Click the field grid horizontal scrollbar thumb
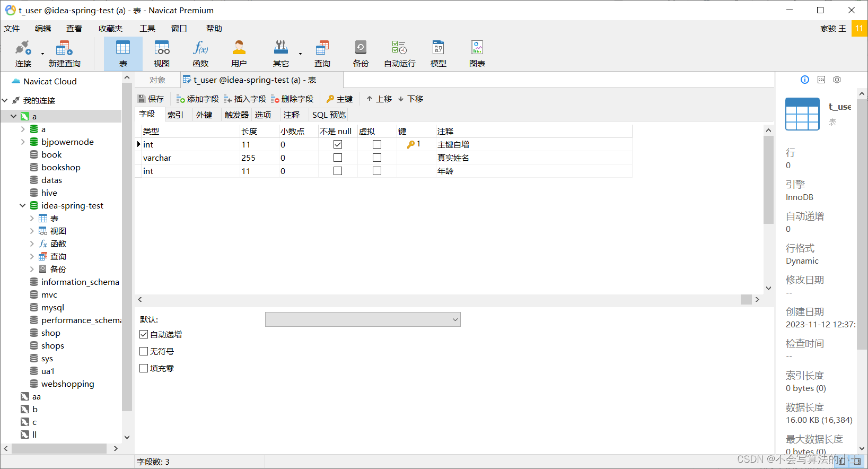The height and width of the screenshot is (469, 868). coord(746,300)
